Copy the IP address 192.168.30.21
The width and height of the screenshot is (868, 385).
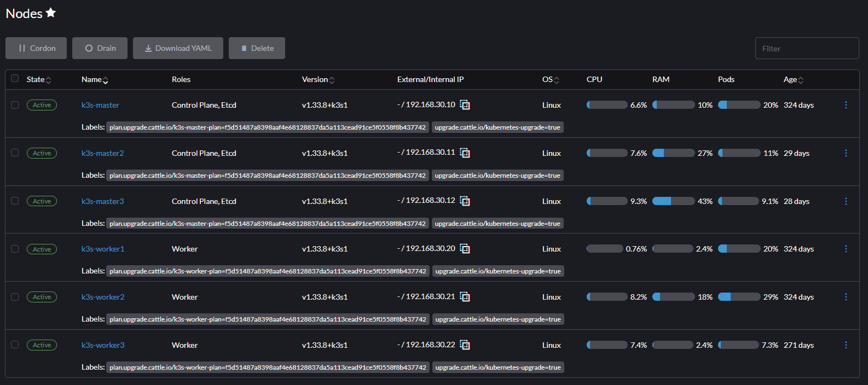pyautogui.click(x=465, y=297)
